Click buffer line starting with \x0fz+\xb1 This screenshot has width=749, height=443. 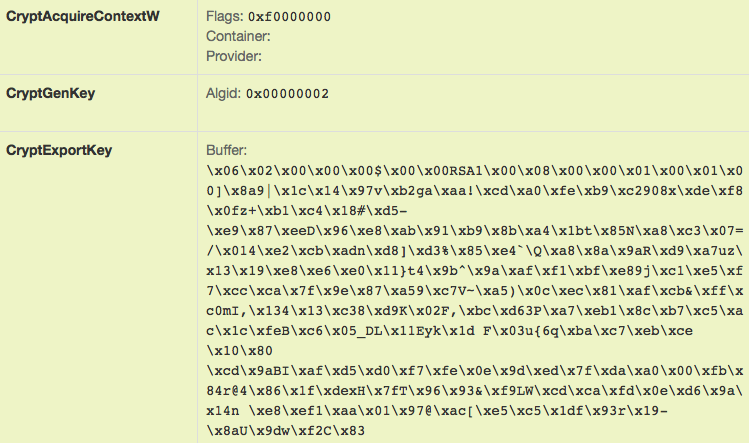[x=307, y=211]
